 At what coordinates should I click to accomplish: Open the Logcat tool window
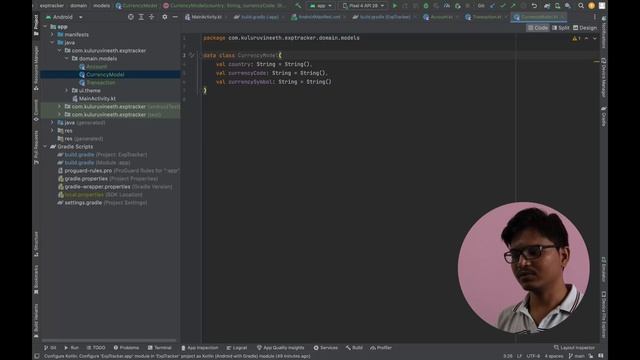[x=237, y=348]
